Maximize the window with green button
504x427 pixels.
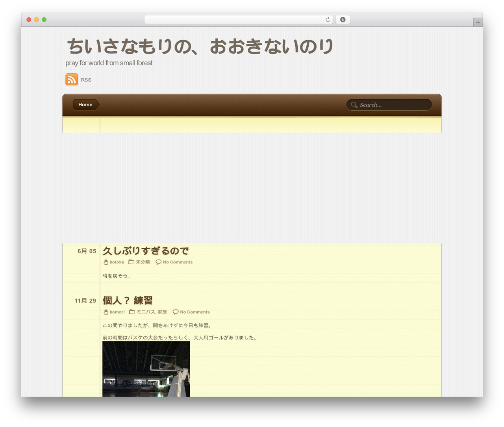pos(44,20)
